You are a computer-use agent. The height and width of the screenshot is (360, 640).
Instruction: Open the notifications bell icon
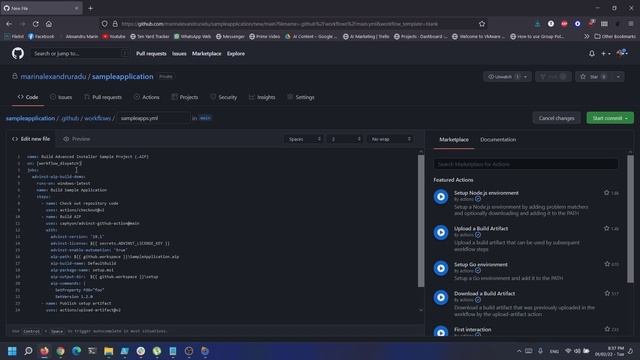coord(591,53)
